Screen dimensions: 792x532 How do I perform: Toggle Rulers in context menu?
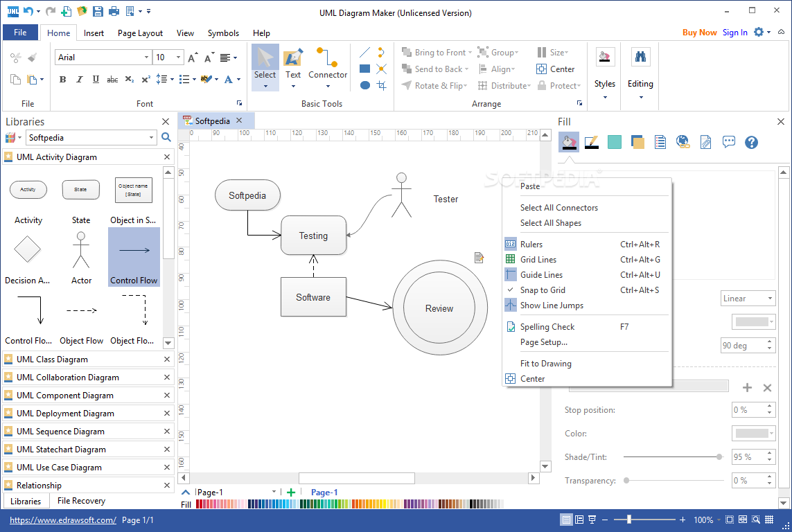click(587, 245)
